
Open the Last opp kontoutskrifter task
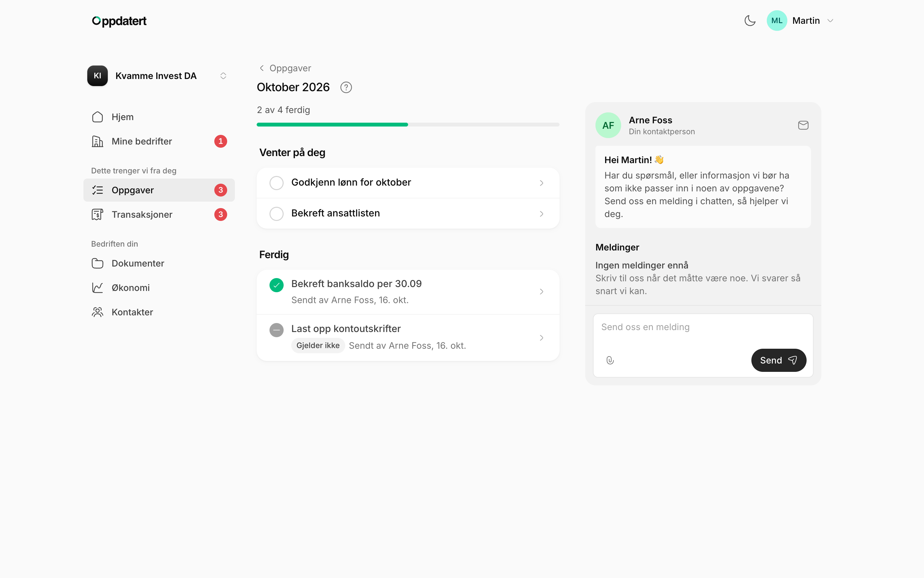408,337
